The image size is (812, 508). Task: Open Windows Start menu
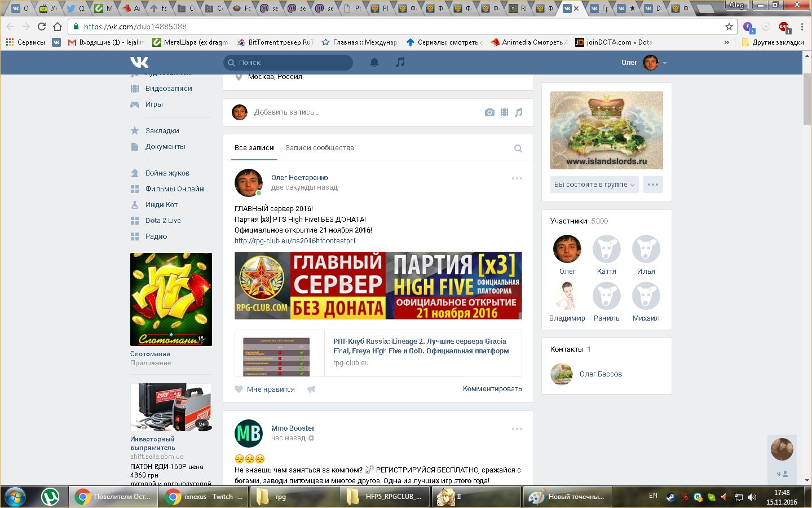(x=16, y=497)
